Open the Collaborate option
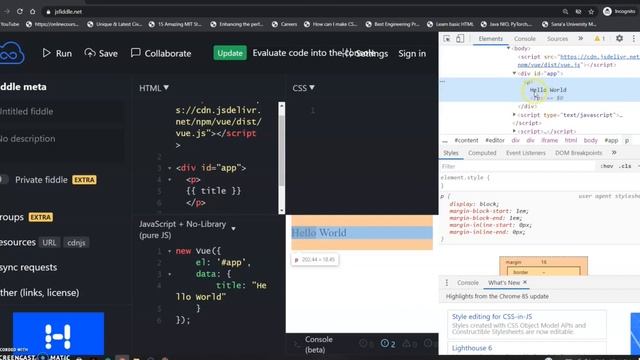The width and height of the screenshot is (640, 360). pos(161,53)
